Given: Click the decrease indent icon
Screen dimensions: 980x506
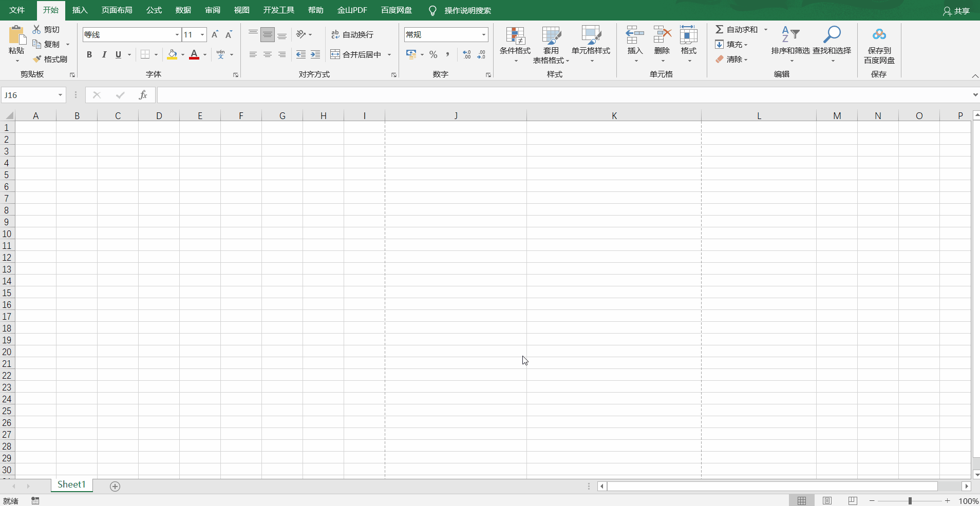Looking at the screenshot, I should tap(301, 54).
